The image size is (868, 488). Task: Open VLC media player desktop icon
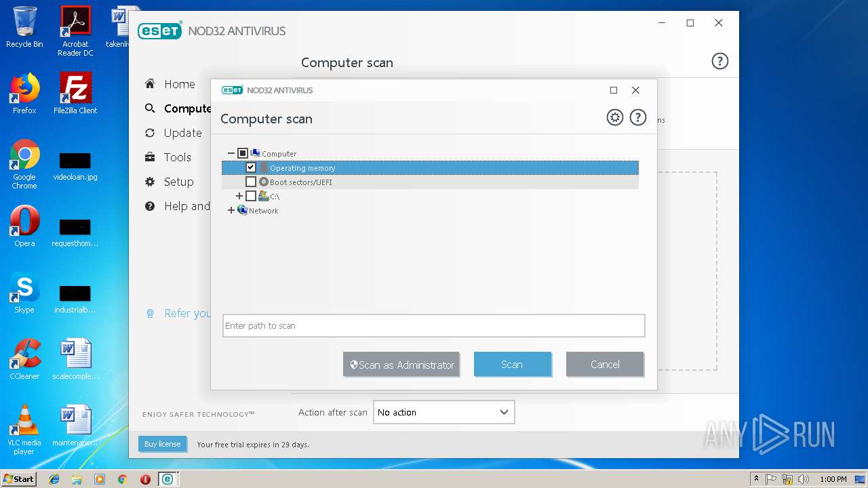(x=24, y=430)
